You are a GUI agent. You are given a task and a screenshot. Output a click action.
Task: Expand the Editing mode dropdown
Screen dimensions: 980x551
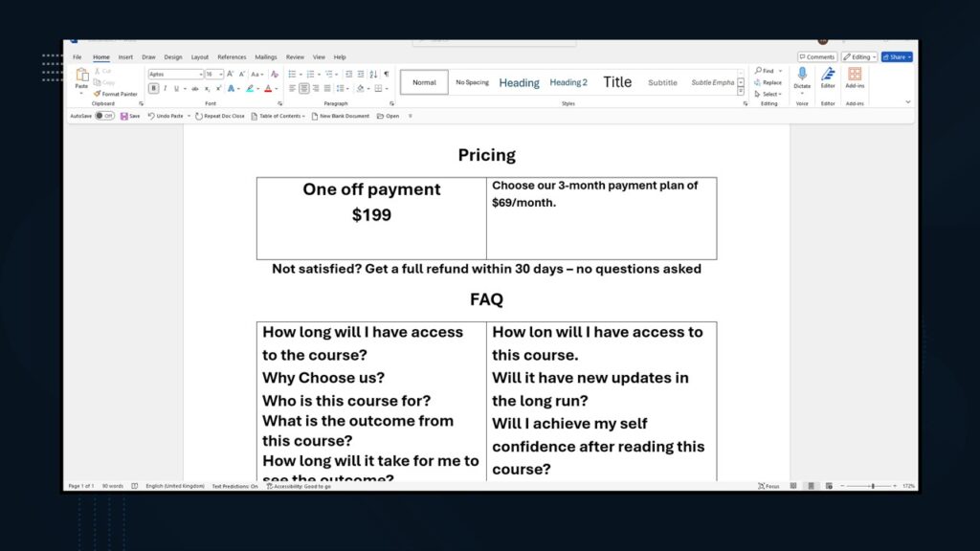[858, 57]
